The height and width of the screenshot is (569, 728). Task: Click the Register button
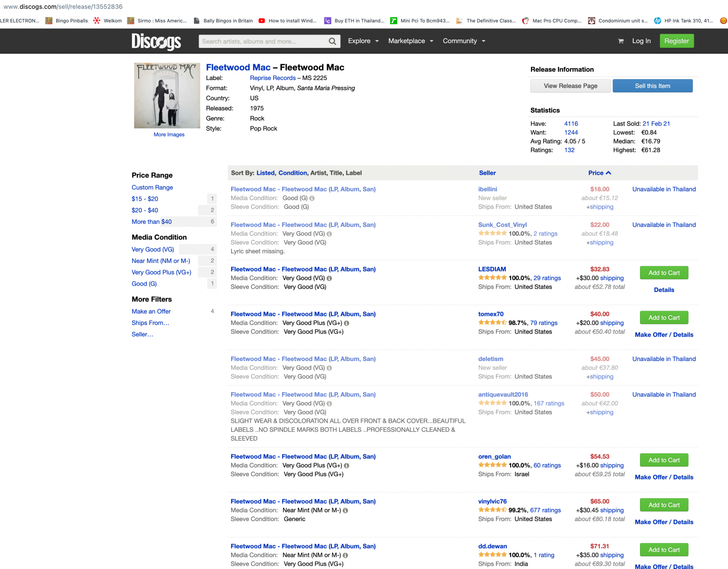(x=676, y=41)
